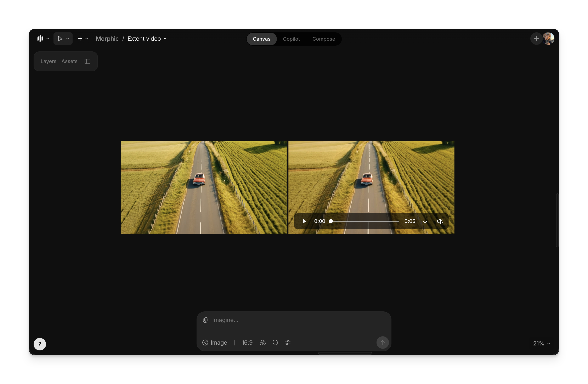Open the style swirl icon in prompt bar

coord(263,343)
